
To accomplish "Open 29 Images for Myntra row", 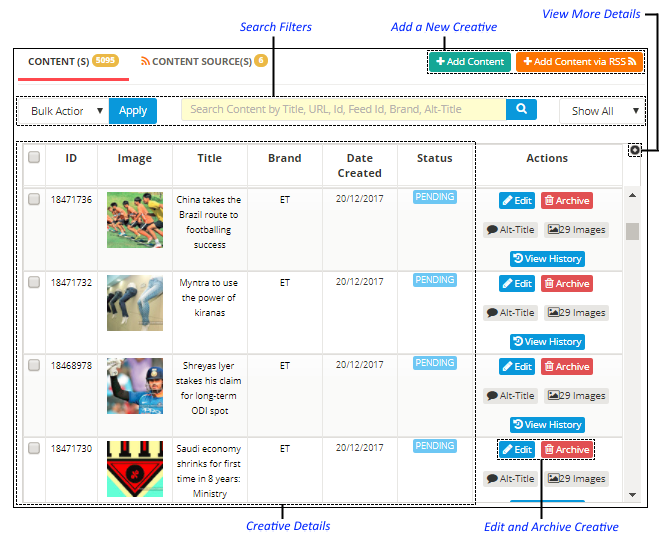I will 576,313.
